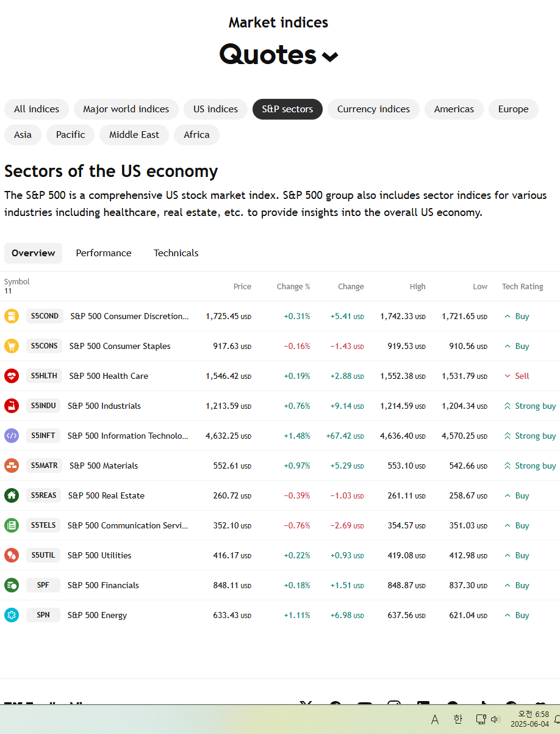
Task: Open the S5HLTH symbol badge
Action: click(x=44, y=376)
